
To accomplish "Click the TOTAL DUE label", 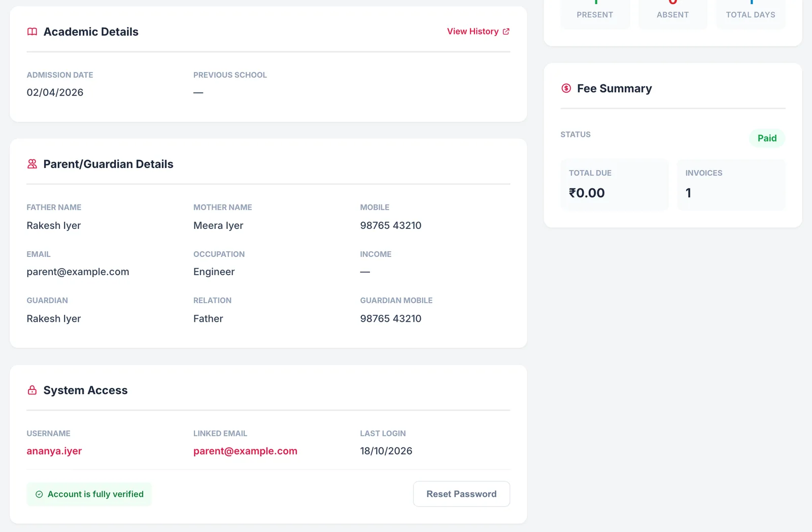I will (x=590, y=173).
